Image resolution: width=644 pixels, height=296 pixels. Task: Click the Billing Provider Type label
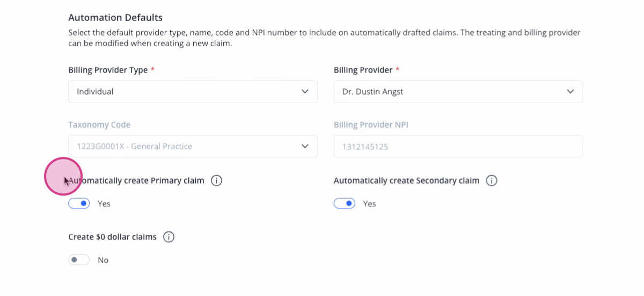[x=108, y=70]
